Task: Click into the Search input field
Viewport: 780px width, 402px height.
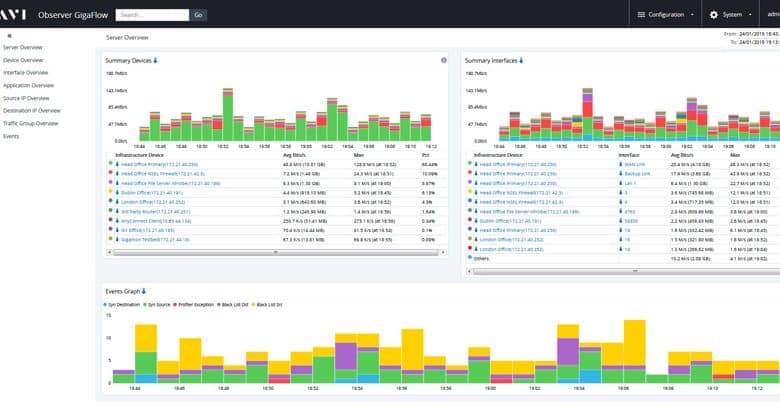Action: 152,15
